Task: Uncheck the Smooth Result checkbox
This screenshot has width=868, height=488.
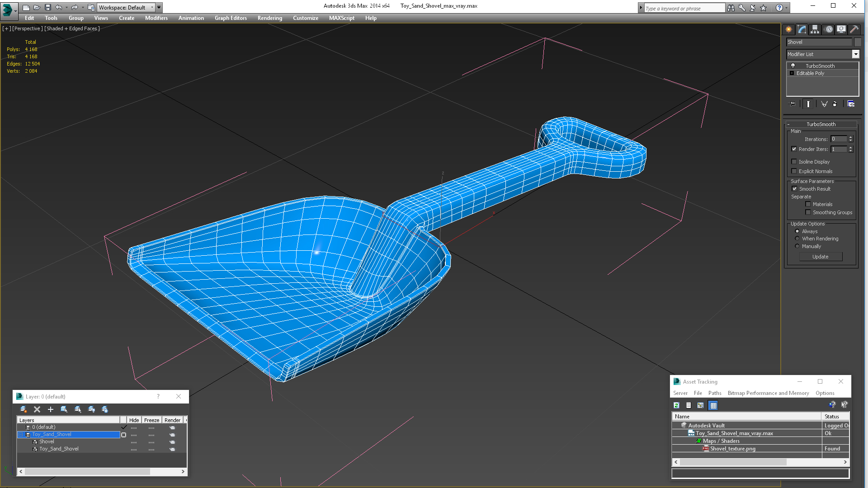Action: 794,189
